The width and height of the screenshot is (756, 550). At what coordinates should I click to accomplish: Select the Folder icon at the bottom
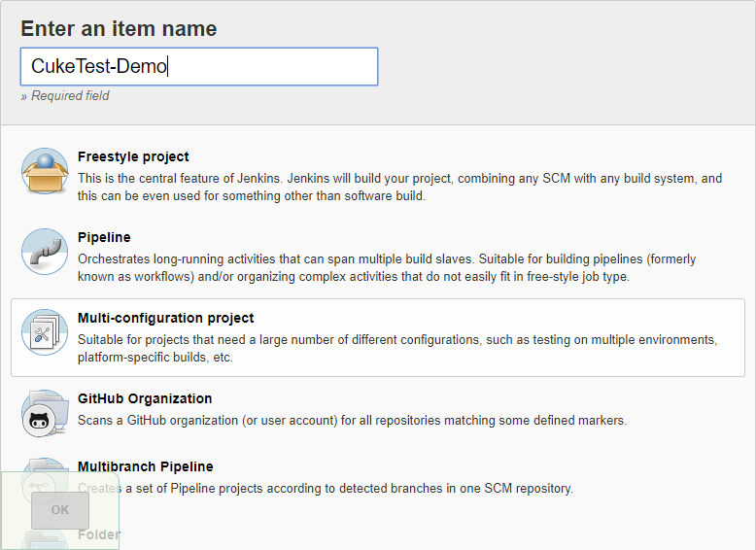click(45, 537)
